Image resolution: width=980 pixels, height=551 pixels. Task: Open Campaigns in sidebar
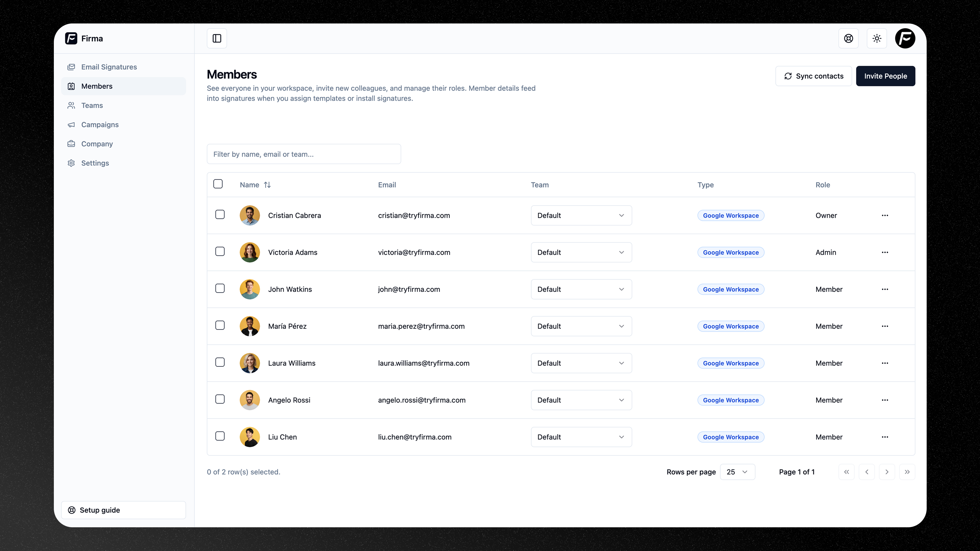point(124,125)
